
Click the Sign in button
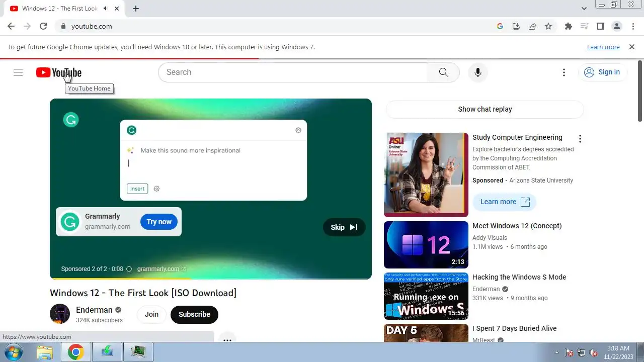[603, 72]
